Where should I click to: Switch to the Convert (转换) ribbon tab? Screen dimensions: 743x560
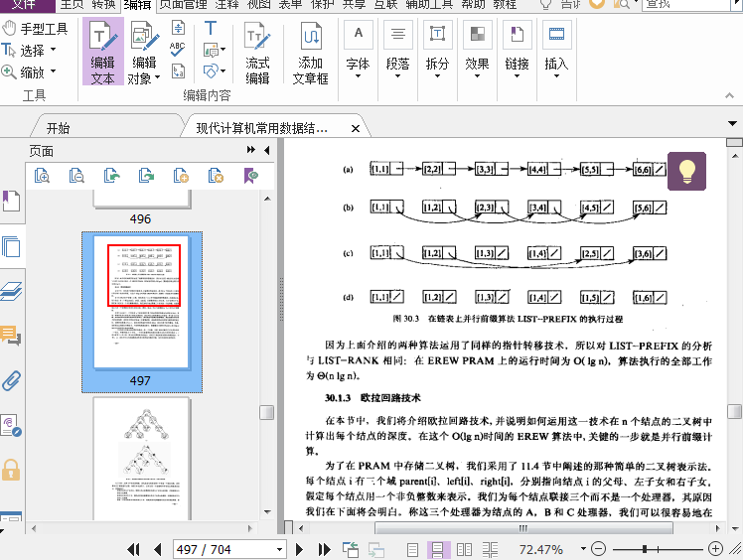click(103, 5)
